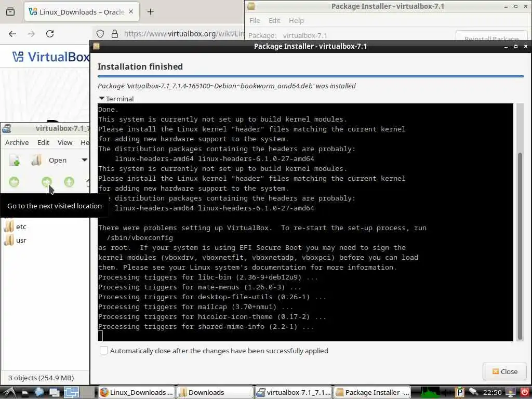
Task: Select the usr folder in the archive
Action: click(x=15, y=240)
